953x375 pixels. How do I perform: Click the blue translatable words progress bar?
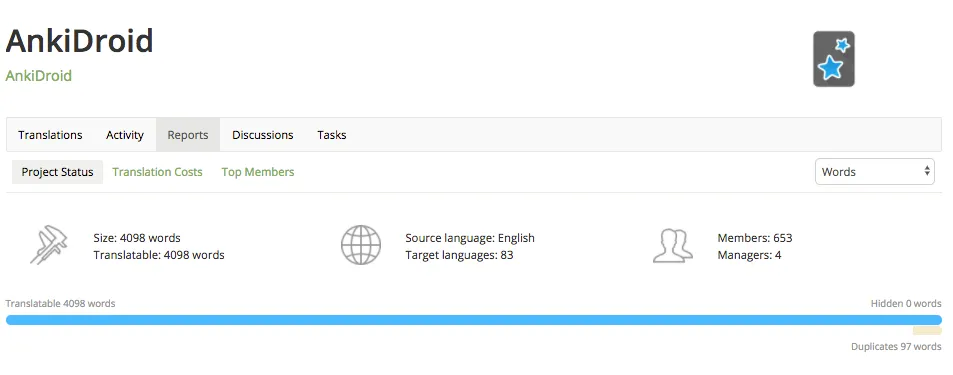[x=473, y=320]
